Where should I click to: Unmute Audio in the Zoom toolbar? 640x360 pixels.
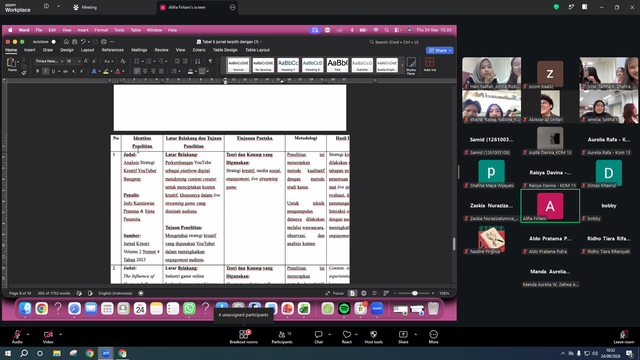coord(17,337)
